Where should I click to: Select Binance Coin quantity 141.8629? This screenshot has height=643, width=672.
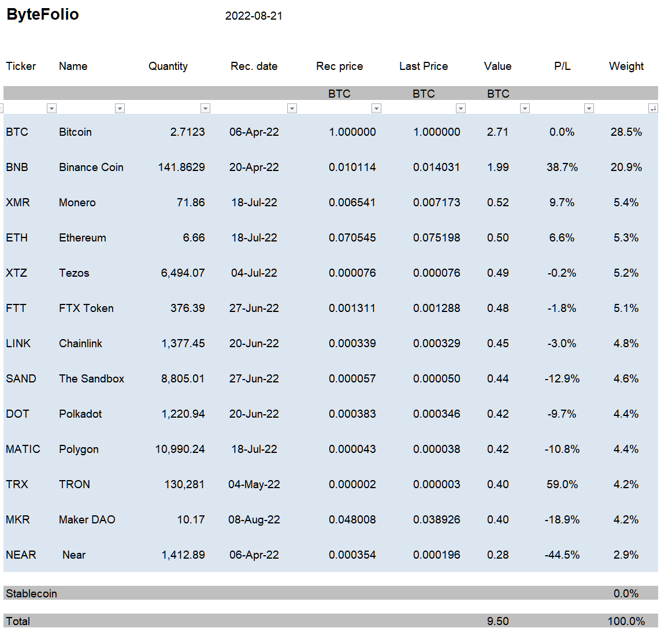tap(181, 167)
